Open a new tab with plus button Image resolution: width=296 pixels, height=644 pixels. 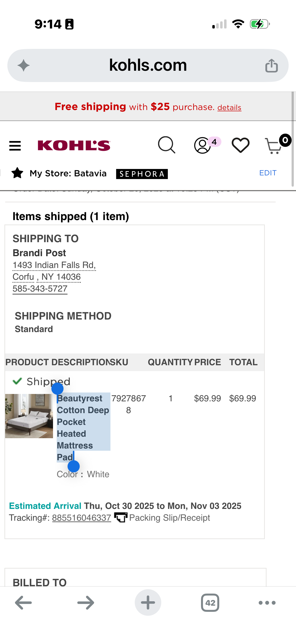point(148,602)
